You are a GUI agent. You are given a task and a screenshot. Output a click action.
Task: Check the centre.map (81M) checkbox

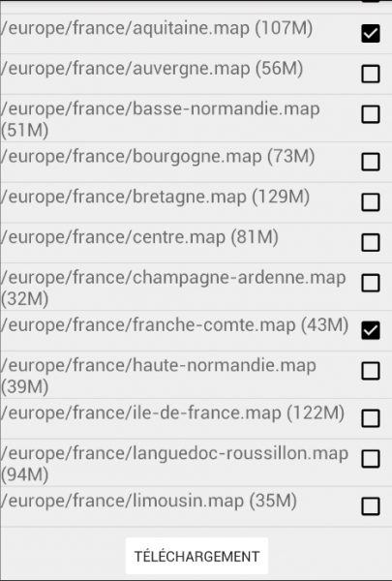tap(371, 243)
